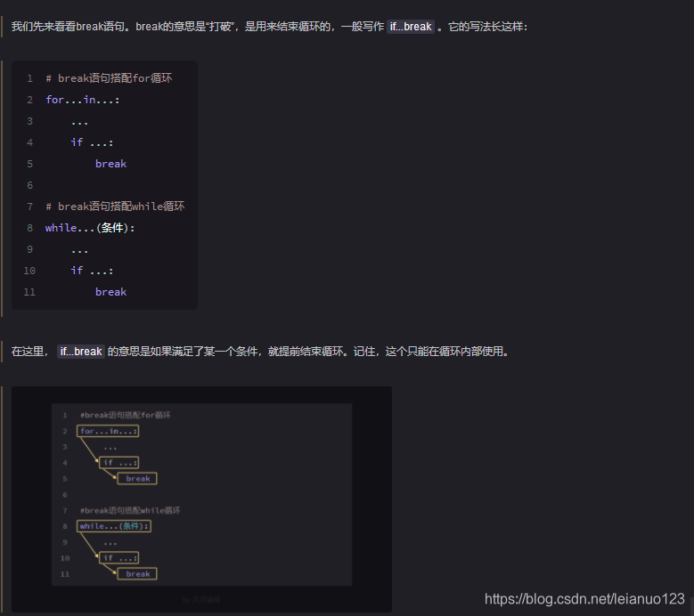Click line number 6 in the code block

click(x=29, y=185)
